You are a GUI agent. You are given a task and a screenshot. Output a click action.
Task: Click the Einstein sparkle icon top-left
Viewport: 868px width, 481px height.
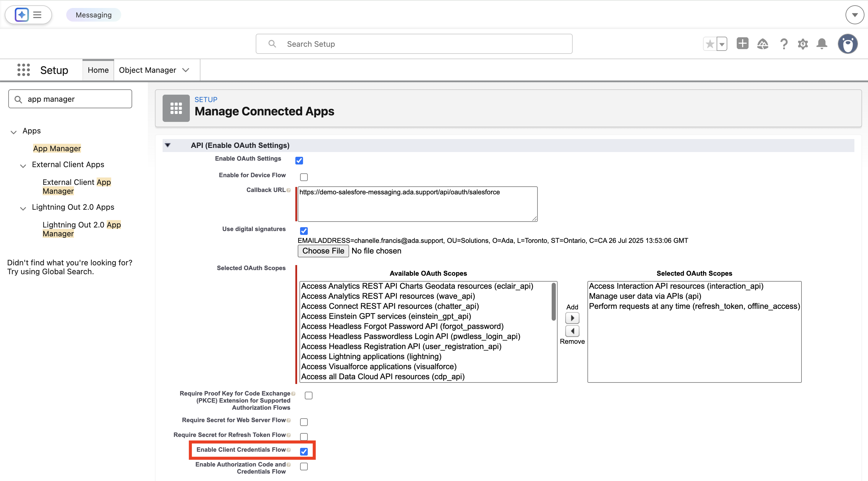coord(21,14)
